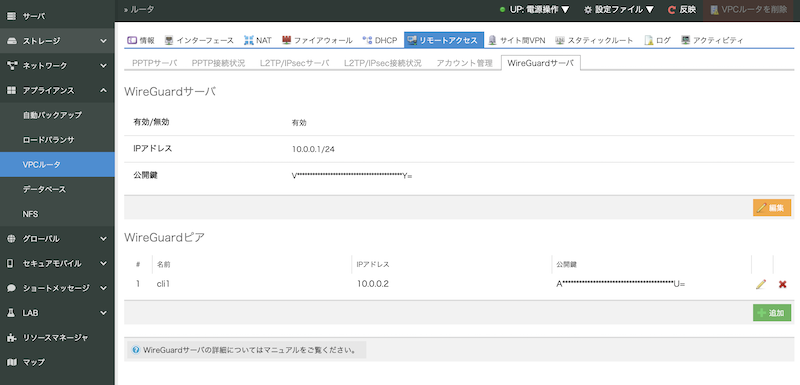Open the スタティックルート tab
Screen dimensions: 800x385
pos(594,40)
